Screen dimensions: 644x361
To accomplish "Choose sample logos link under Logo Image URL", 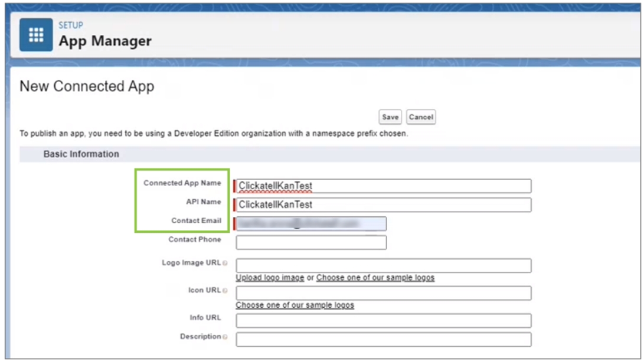I will coord(375,278).
